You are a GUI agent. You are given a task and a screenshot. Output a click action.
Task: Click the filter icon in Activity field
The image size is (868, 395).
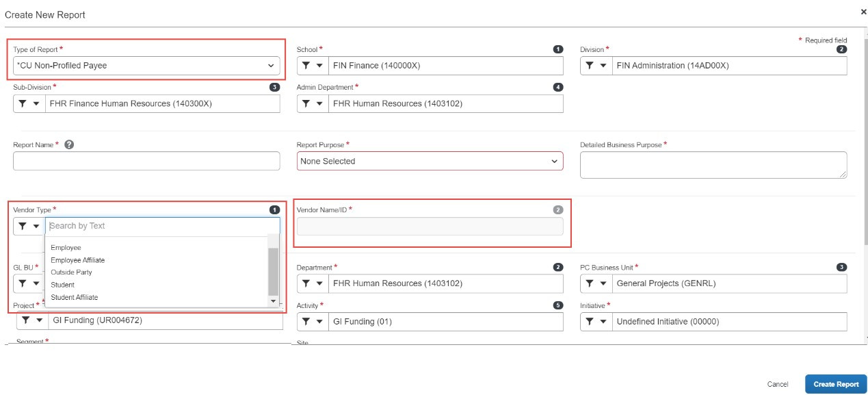(x=306, y=321)
